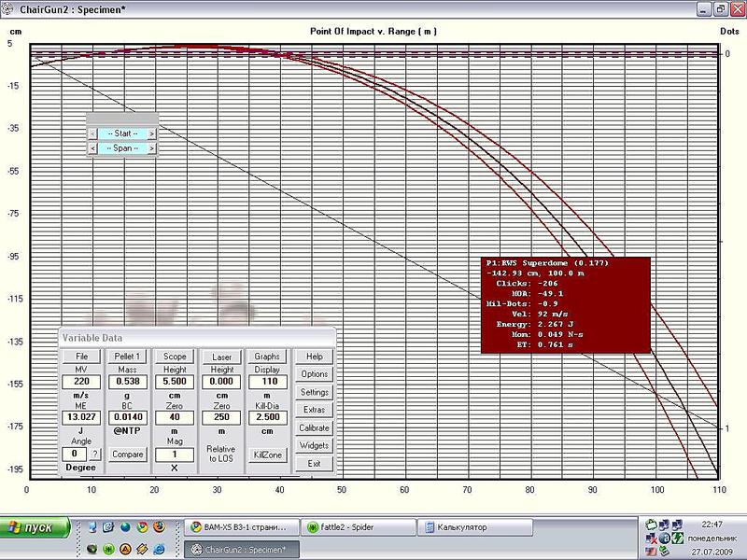Click the Span widget left arrow
Image resolution: width=747 pixels, height=560 pixels.
(x=92, y=148)
